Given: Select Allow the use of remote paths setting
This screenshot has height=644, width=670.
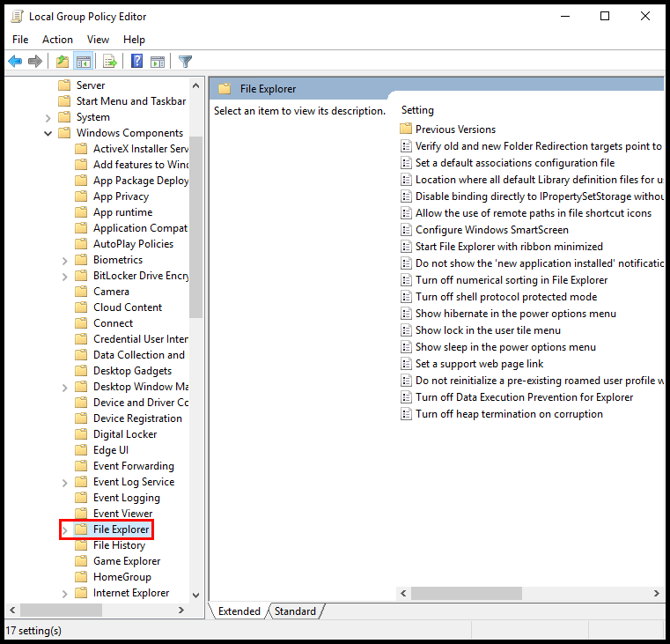Looking at the screenshot, I should (534, 213).
